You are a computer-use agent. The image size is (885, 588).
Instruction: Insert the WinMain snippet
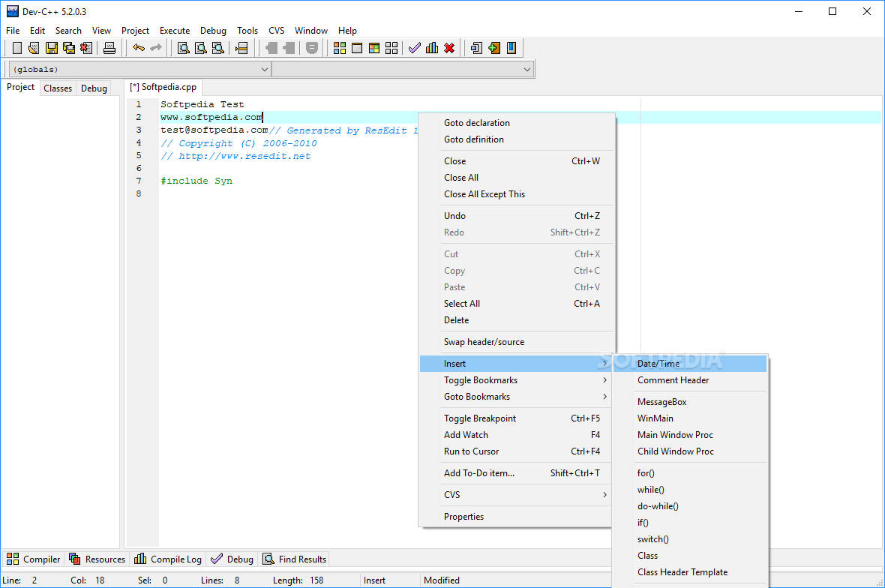pyautogui.click(x=690, y=418)
